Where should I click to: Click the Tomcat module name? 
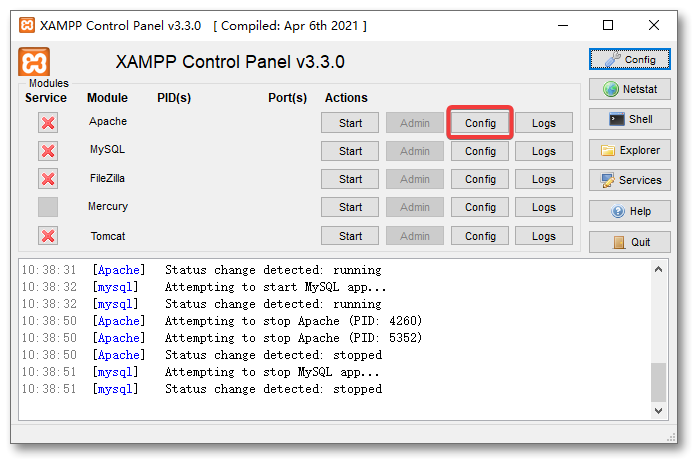pyautogui.click(x=108, y=236)
